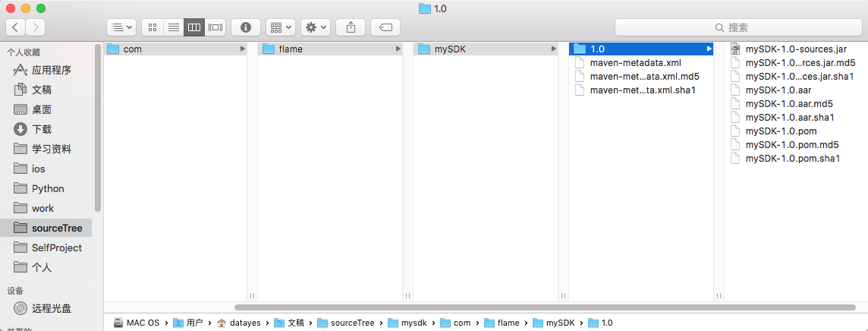868x331 pixels.
Task: Select maven-metadata.xml file
Action: (x=641, y=62)
